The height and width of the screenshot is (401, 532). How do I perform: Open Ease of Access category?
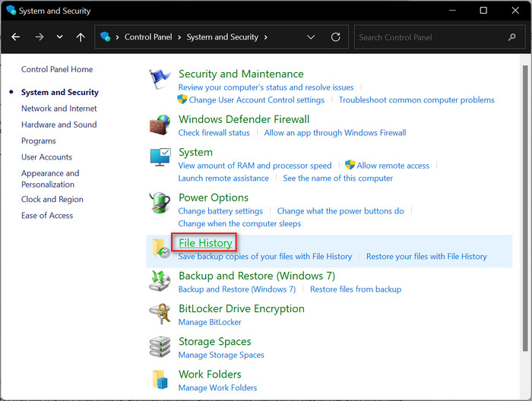click(x=47, y=216)
